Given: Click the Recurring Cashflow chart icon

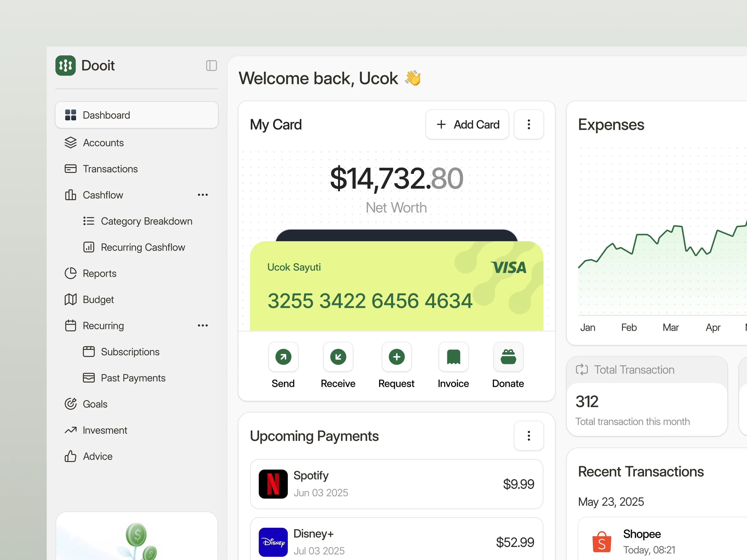Looking at the screenshot, I should tap(89, 247).
